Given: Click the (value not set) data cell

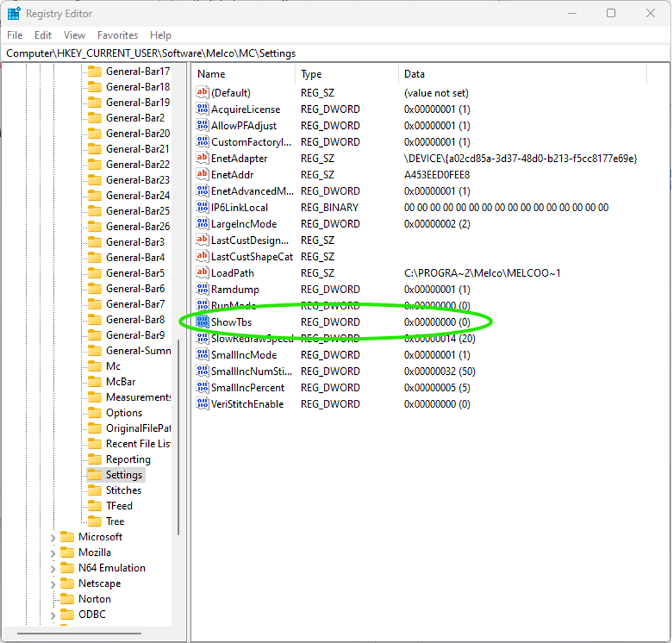Looking at the screenshot, I should (x=436, y=92).
